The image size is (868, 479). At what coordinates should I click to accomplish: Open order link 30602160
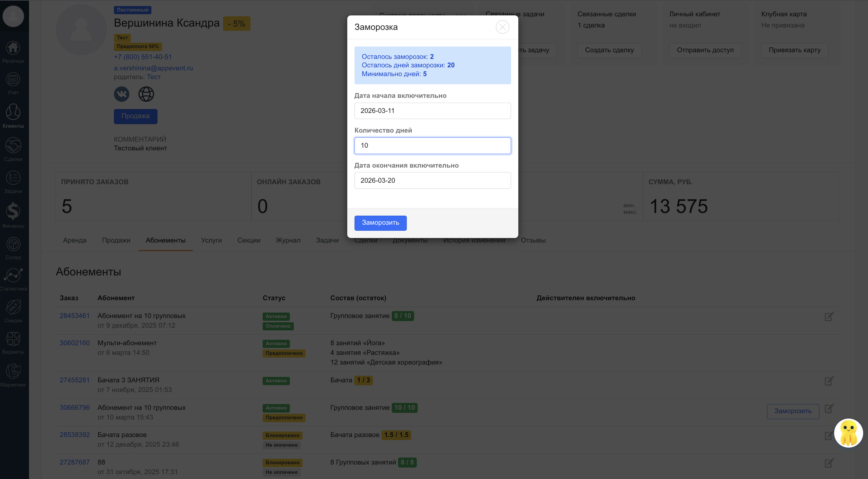[x=74, y=343]
